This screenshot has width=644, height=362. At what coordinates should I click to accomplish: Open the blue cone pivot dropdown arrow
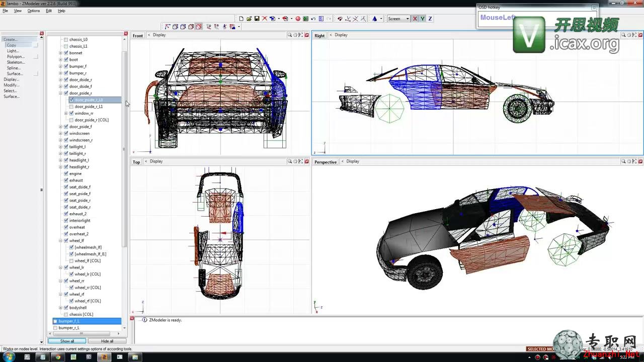[x=381, y=19]
